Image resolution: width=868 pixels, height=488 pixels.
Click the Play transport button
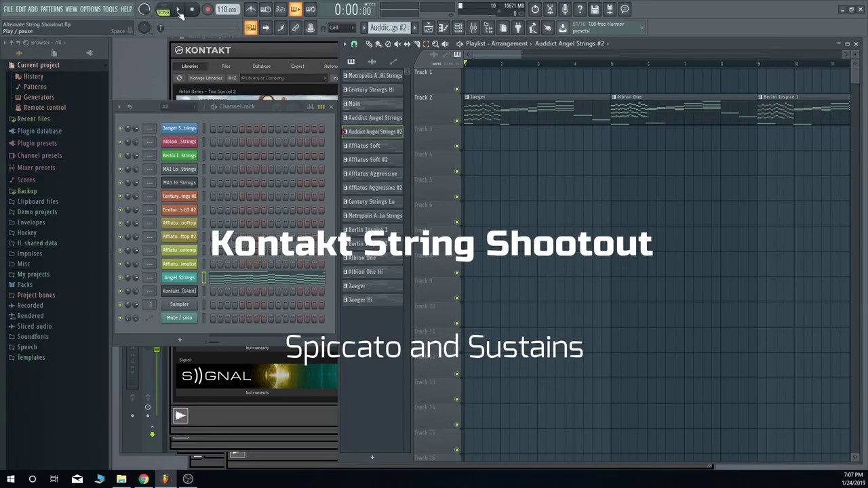click(x=178, y=9)
